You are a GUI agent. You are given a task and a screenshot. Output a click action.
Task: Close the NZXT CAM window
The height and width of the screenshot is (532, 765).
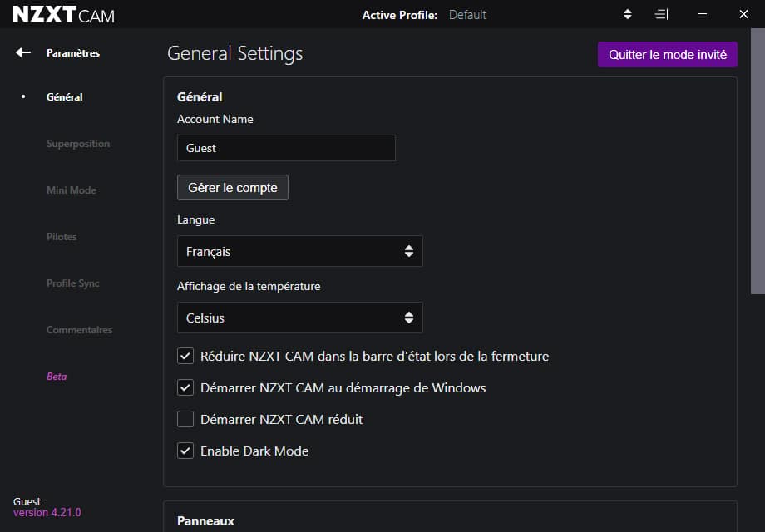tap(743, 14)
